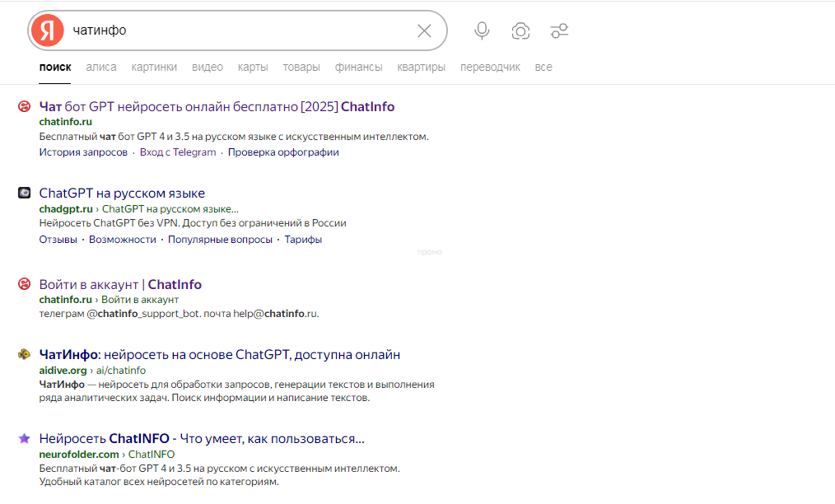Click the neurofolder star favicon
835x504 pixels.
pyautogui.click(x=25, y=438)
